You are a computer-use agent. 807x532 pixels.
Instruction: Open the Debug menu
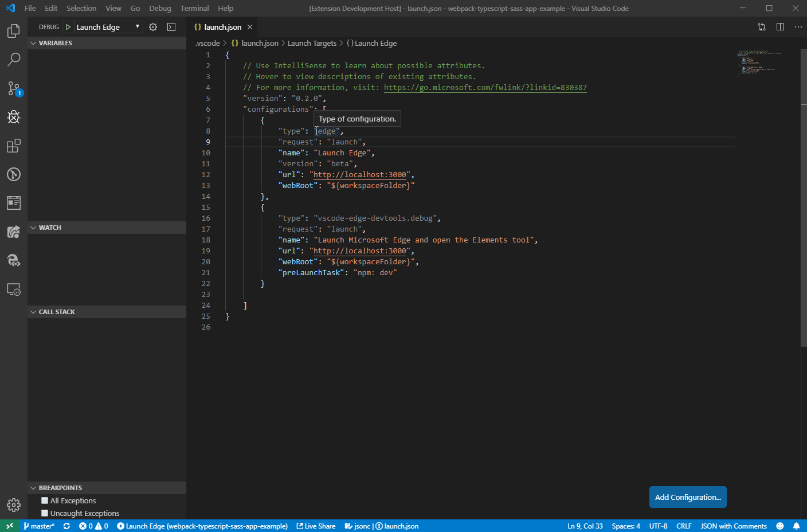160,8
